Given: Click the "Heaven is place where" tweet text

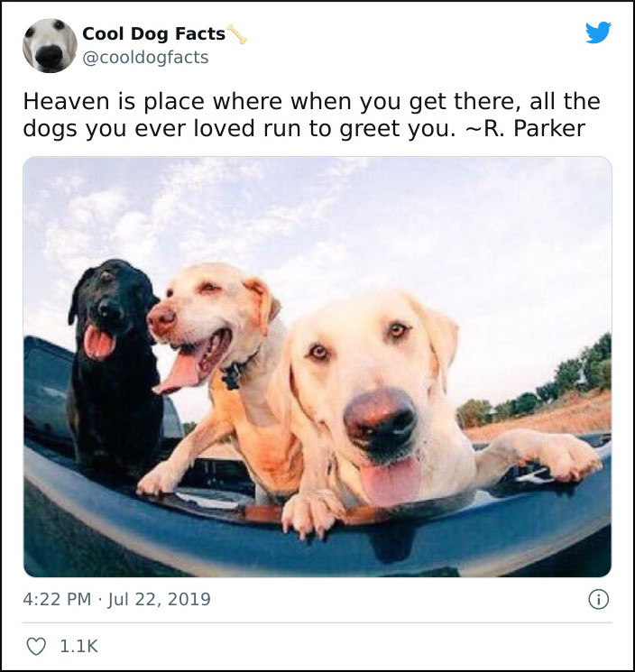Looking at the screenshot, I should [x=152, y=102].
